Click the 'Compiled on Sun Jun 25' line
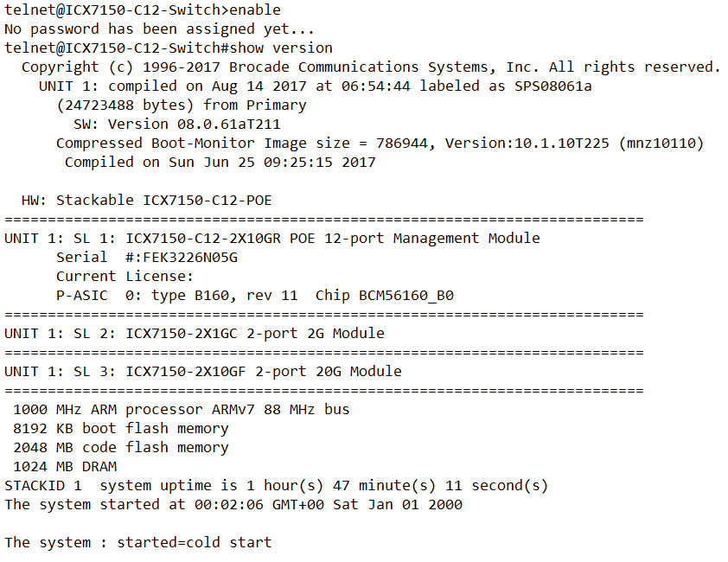The width and height of the screenshot is (728, 562). click(220, 163)
